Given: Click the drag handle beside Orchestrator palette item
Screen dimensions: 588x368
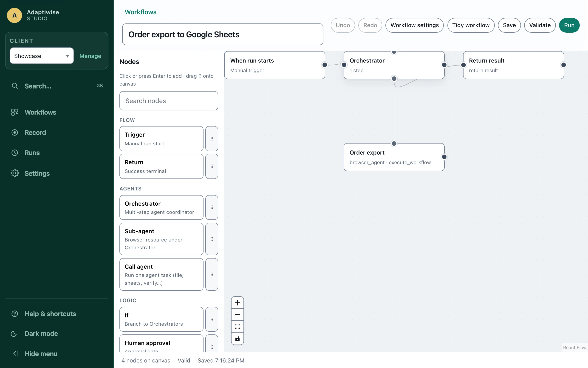Looking at the screenshot, I should (x=212, y=207).
